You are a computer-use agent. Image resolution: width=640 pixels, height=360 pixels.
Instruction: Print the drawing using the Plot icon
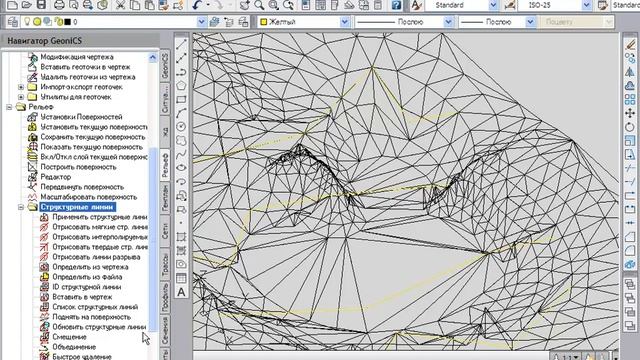click(59, 5)
